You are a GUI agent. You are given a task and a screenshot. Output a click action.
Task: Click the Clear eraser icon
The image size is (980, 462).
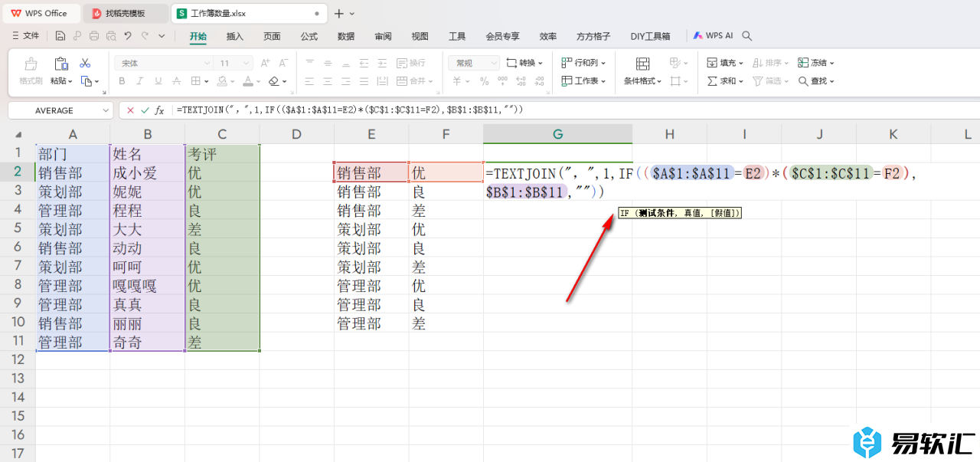(x=274, y=81)
